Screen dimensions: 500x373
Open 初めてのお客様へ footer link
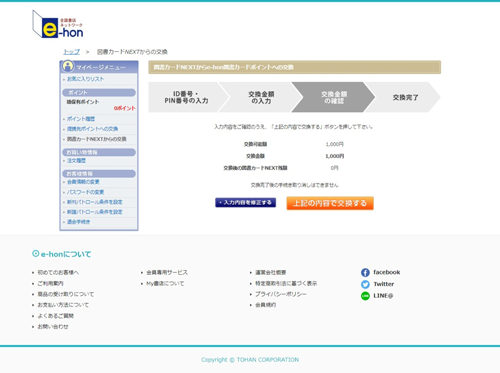point(58,273)
